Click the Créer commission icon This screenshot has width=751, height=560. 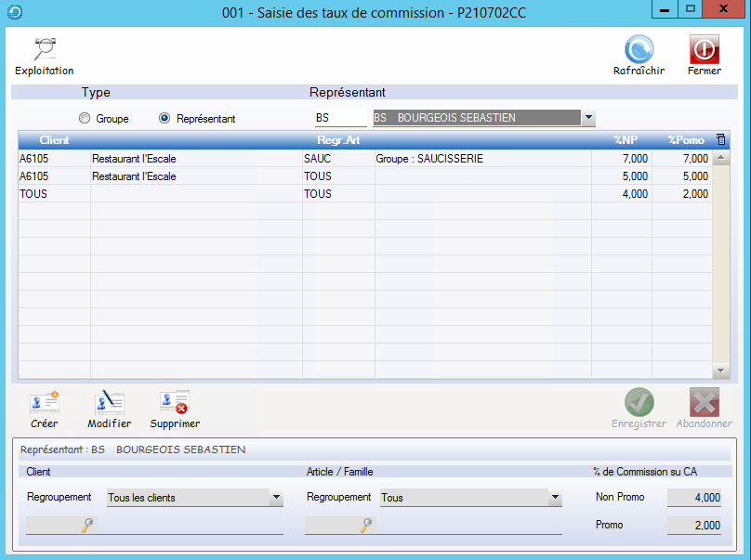(44, 402)
